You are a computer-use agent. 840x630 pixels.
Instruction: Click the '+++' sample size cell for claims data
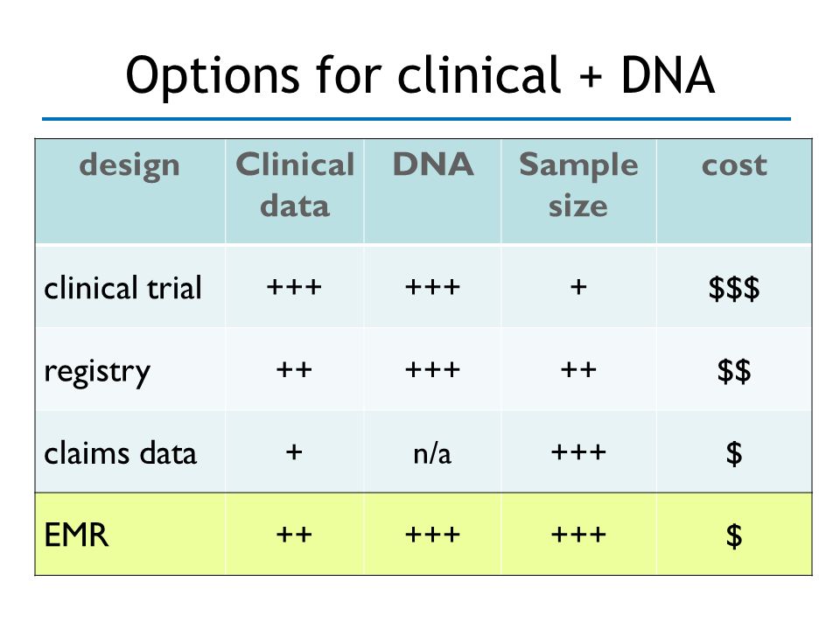pyautogui.click(x=578, y=452)
